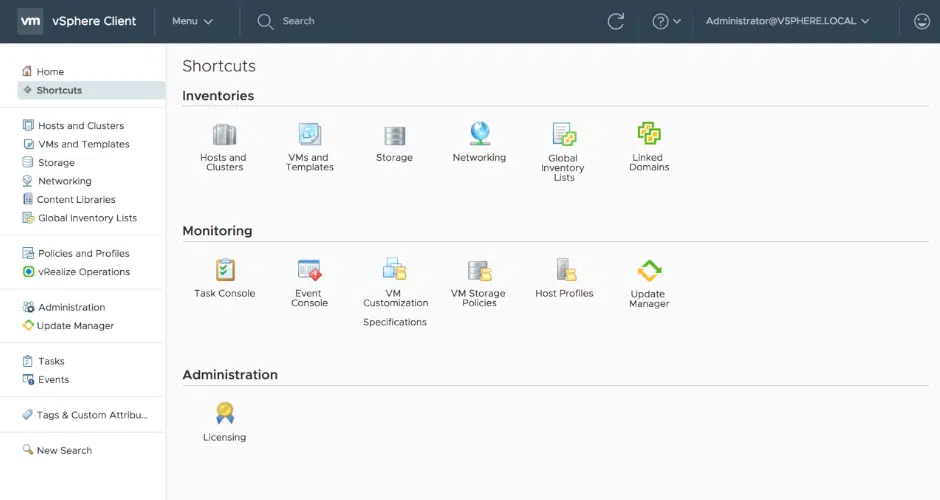This screenshot has height=500, width=940.
Task: Open Tags & Custom Attributes sidebar link
Action: pos(91,415)
